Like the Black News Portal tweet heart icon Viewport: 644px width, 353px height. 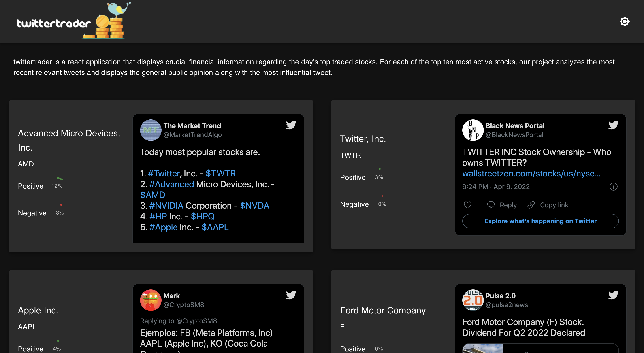[467, 205]
